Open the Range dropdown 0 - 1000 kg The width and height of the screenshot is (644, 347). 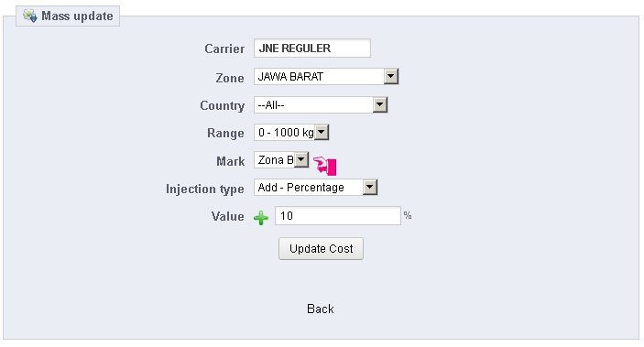click(291, 132)
